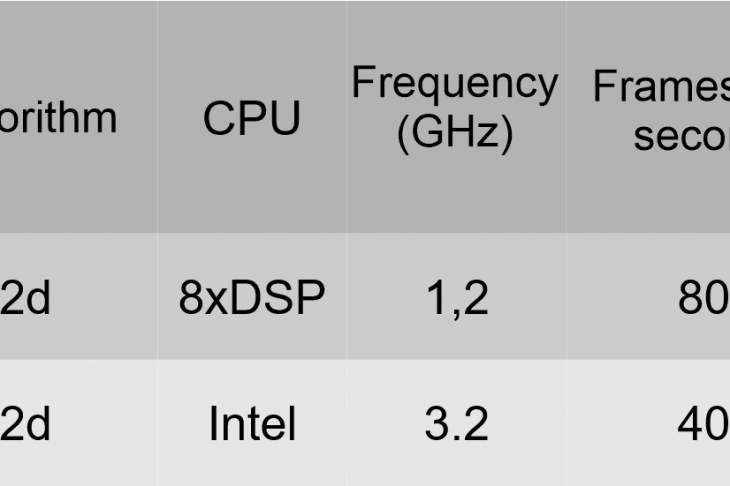Click the word Frequency in header
The image size is (730, 486).
click(454, 84)
